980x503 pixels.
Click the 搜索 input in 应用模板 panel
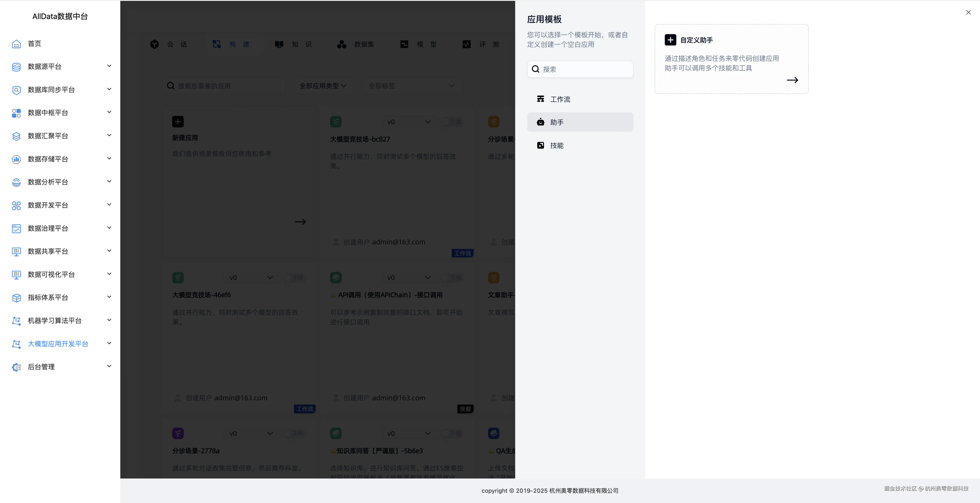pyautogui.click(x=580, y=69)
